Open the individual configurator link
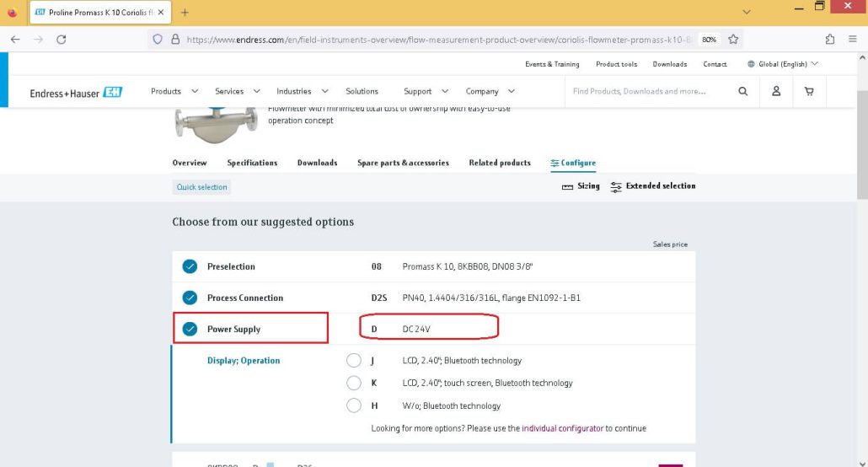 tap(562, 428)
